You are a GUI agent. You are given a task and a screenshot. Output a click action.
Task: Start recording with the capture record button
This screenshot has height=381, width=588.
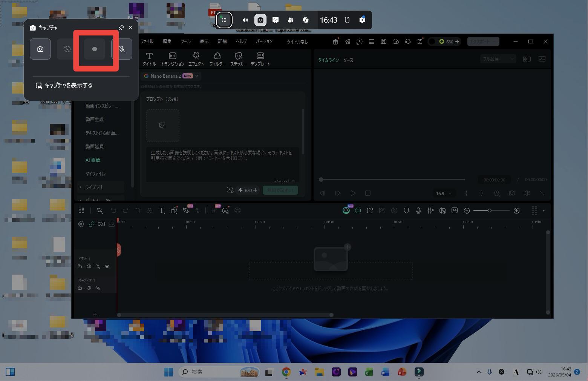(x=95, y=49)
